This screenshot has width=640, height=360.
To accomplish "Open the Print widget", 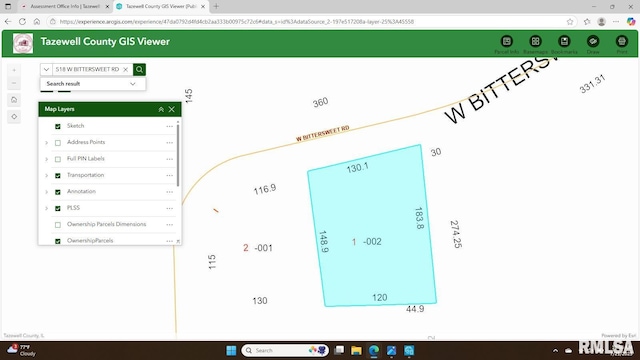I will pyautogui.click(x=622, y=42).
